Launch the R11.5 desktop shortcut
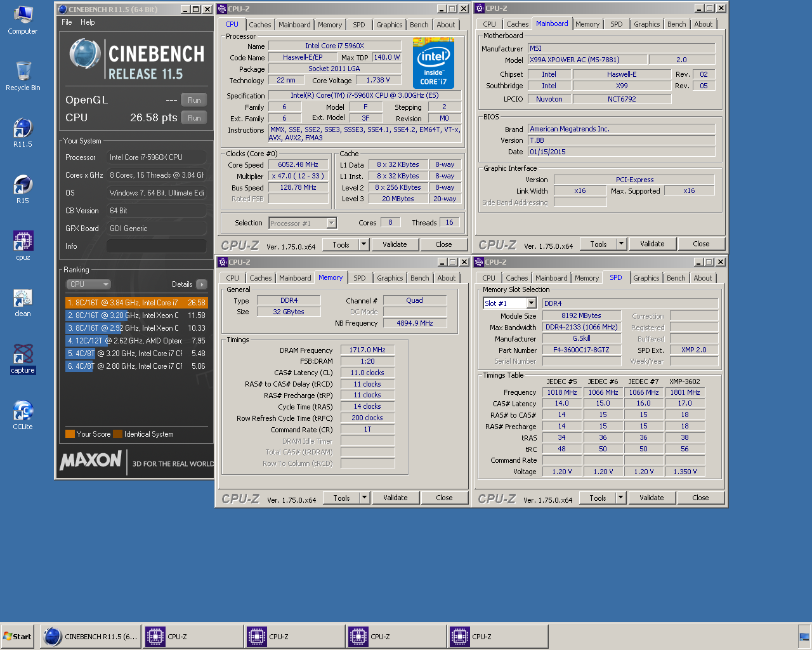 click(23, 133)
